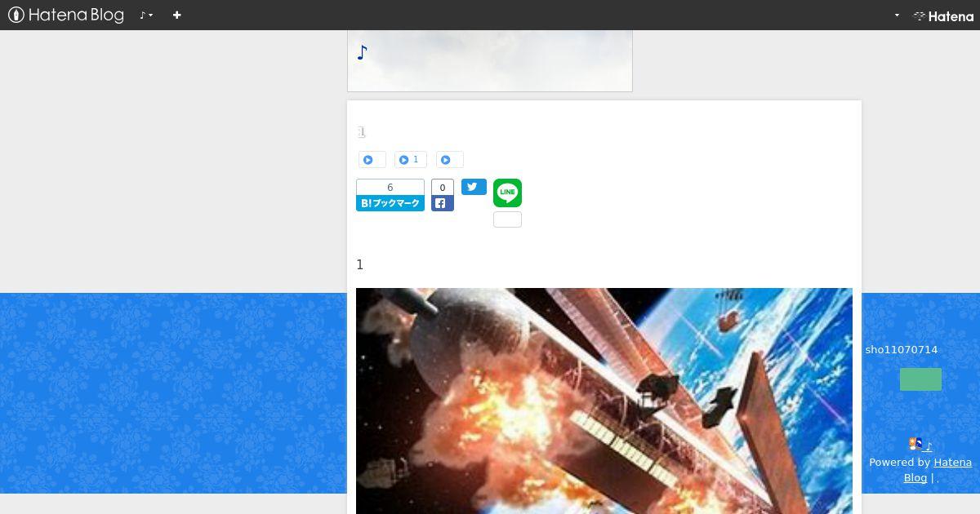Click the blue music-note blog title

point(362,53)
